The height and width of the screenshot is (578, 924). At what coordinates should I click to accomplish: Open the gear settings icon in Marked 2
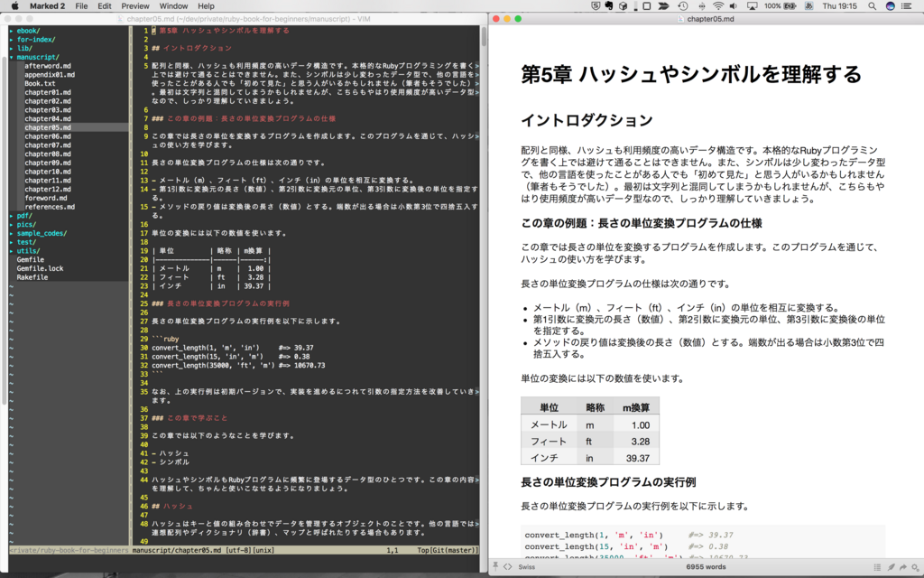pyautogui.click(x=915, y=567)
